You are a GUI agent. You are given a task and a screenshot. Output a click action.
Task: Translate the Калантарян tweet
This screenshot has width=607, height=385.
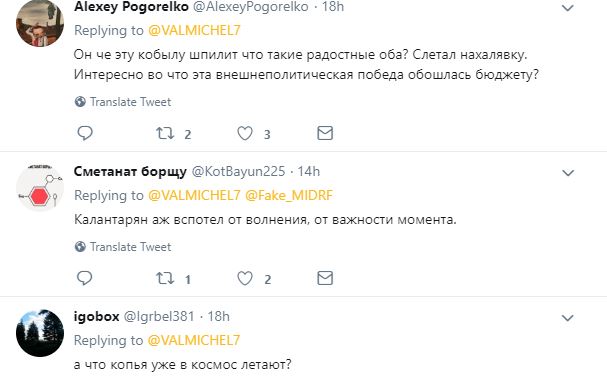tap(123, 247)
